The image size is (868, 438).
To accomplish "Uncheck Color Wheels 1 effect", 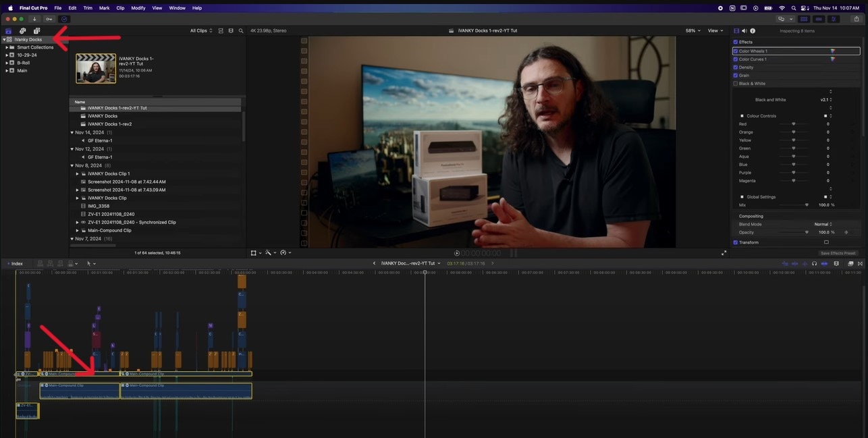I will pos(736,51).
